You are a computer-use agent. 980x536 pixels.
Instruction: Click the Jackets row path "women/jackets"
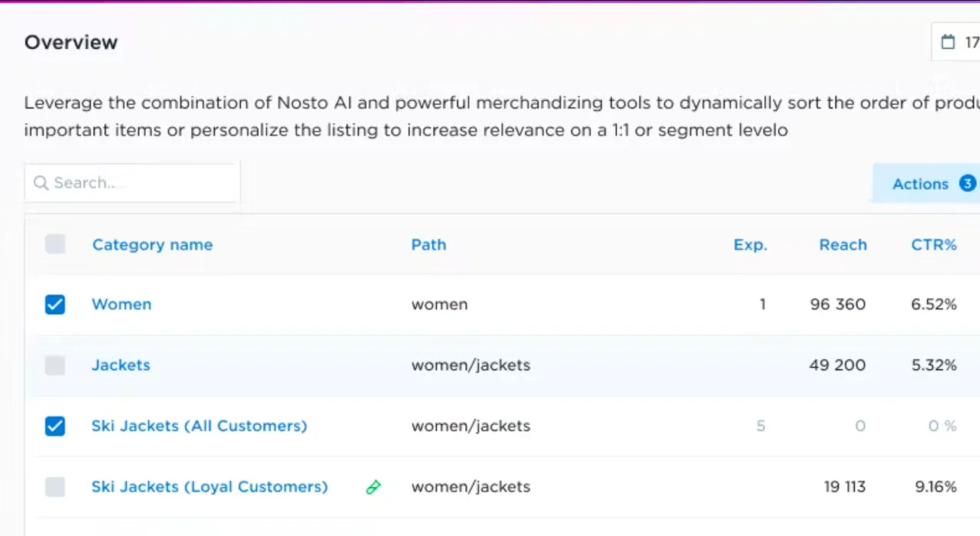[471, 365]
